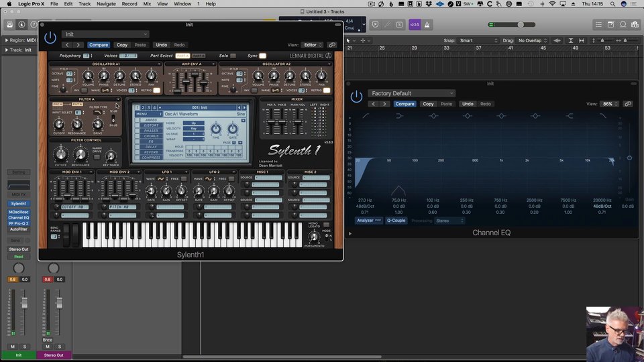The image size is (644, 362).
Task: Open the Help menu
Action: [x=211, y=4]
